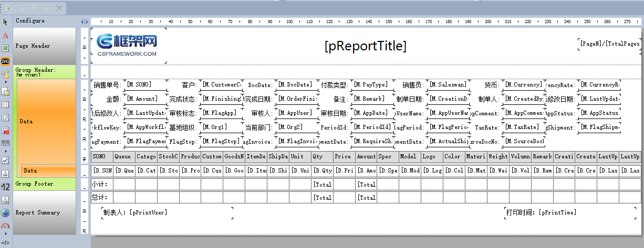This screenshot has width=644, height=248.
Task: Select the [M.Remark] field
Action: click(373, 99)
